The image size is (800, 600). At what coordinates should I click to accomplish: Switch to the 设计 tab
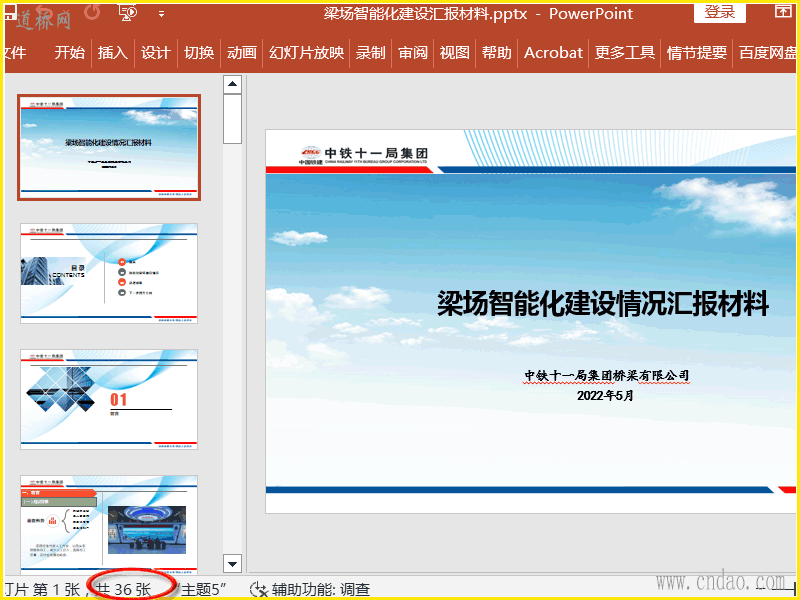pos(156,53)
